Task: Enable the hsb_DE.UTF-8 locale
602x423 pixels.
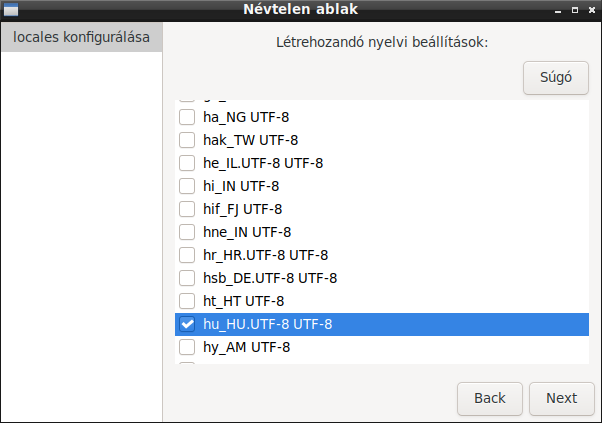Action: point(187,278)
